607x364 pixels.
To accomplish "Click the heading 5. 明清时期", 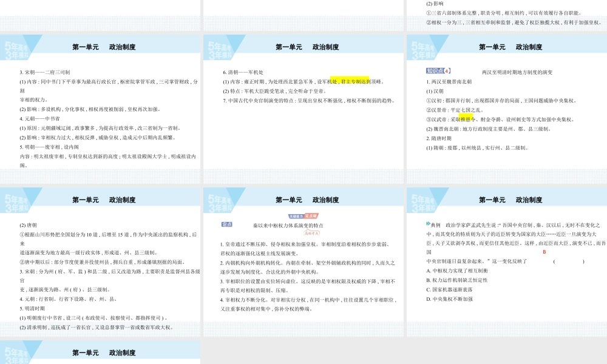I will (x=33, y=308).
